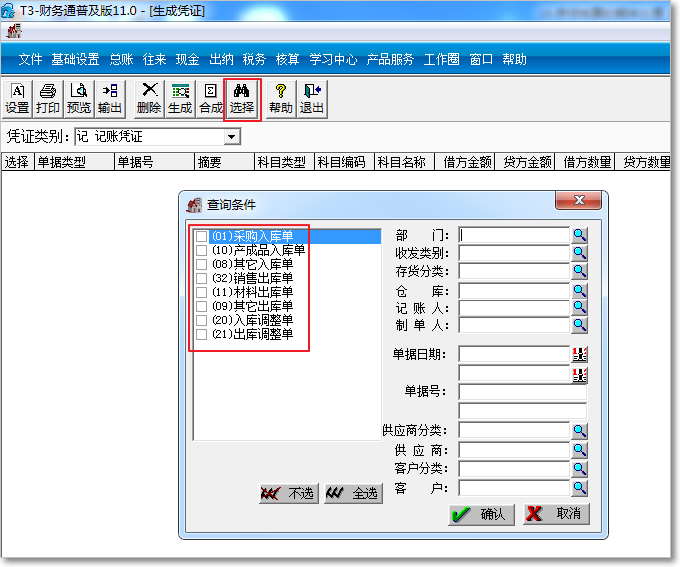The image size is (680, 567).
Task: Open lookup for 供应商 field
Action: 579,450
